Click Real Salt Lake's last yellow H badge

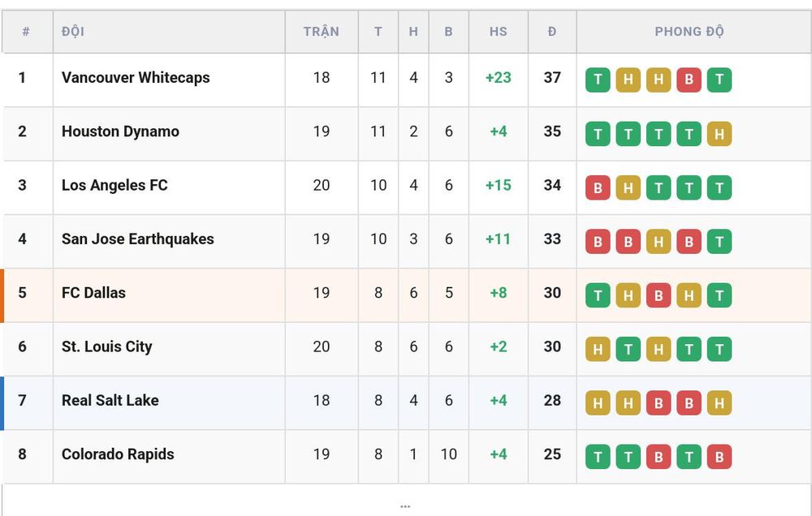click(x=719, y=403)
